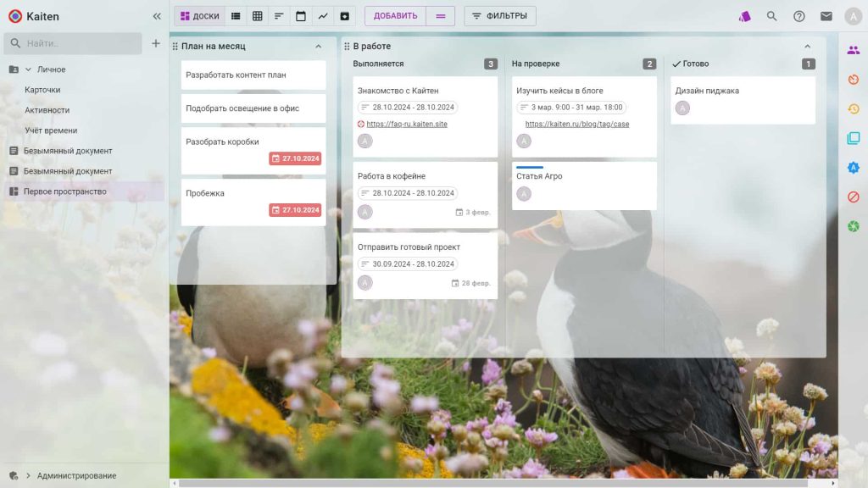
Task: Open blue automation badge icon in right panel
Action: pos(853,168)
